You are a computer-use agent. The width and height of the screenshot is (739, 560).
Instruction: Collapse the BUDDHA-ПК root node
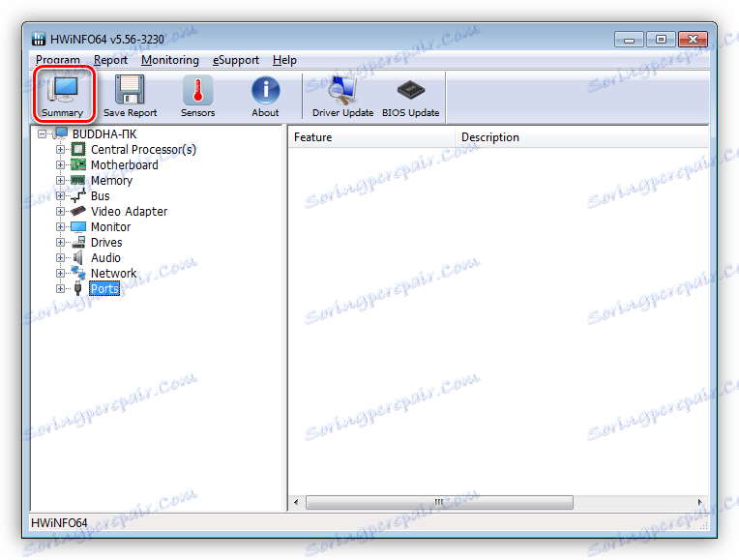click(42, 133)
